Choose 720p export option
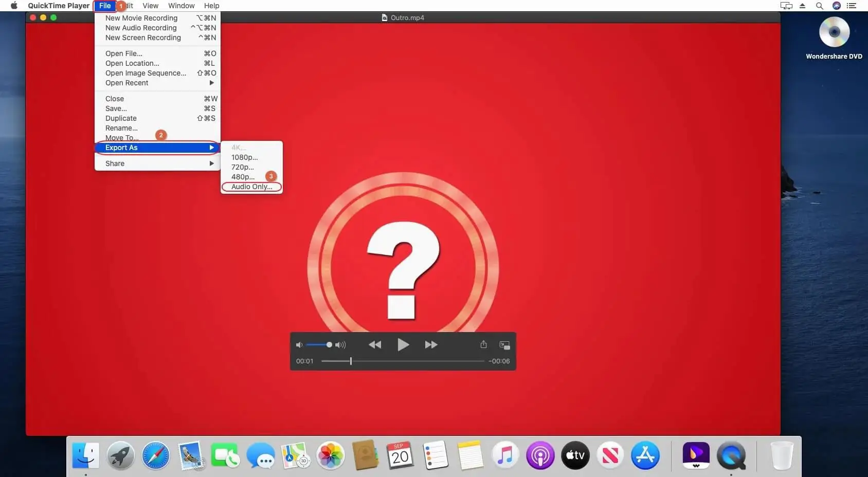 point(251,167)
